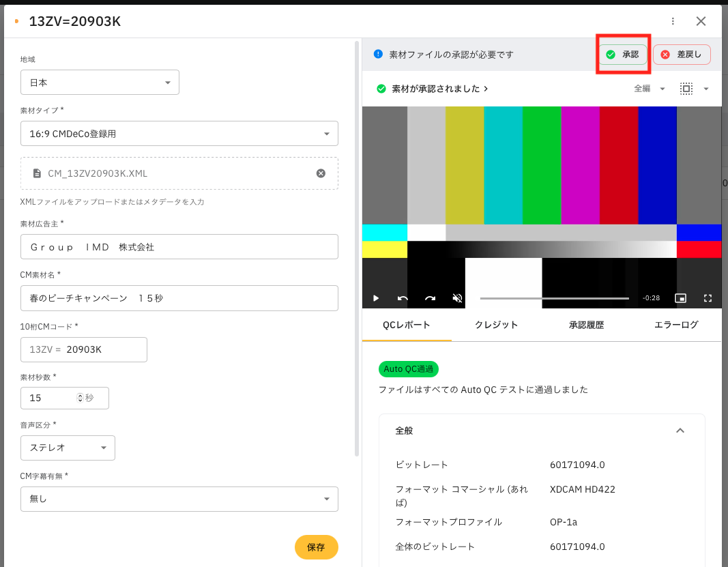Open picture-in-picture mode
This screenshot has height=567, width=728.
pyautogui.click(x=680, y=298)
